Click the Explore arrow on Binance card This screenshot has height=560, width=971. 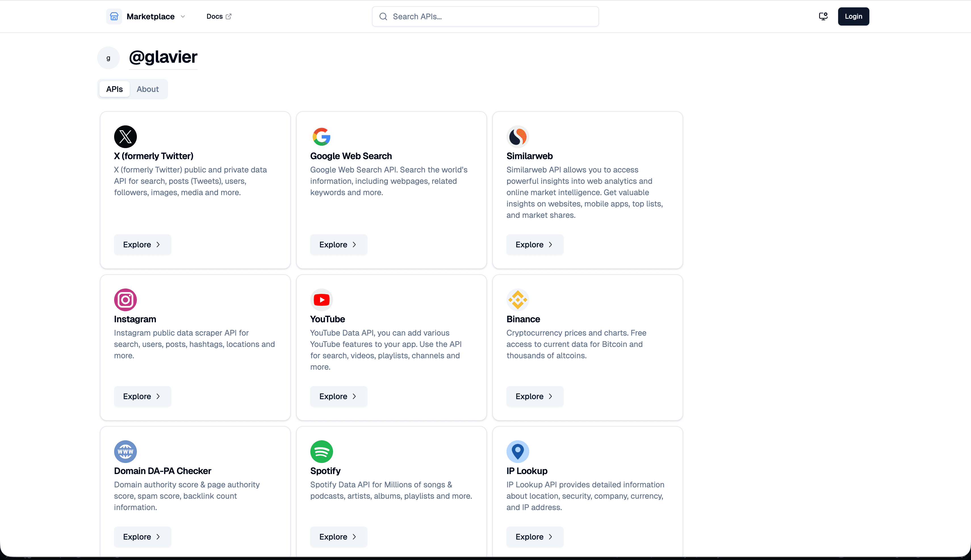(x=551, y=396)
